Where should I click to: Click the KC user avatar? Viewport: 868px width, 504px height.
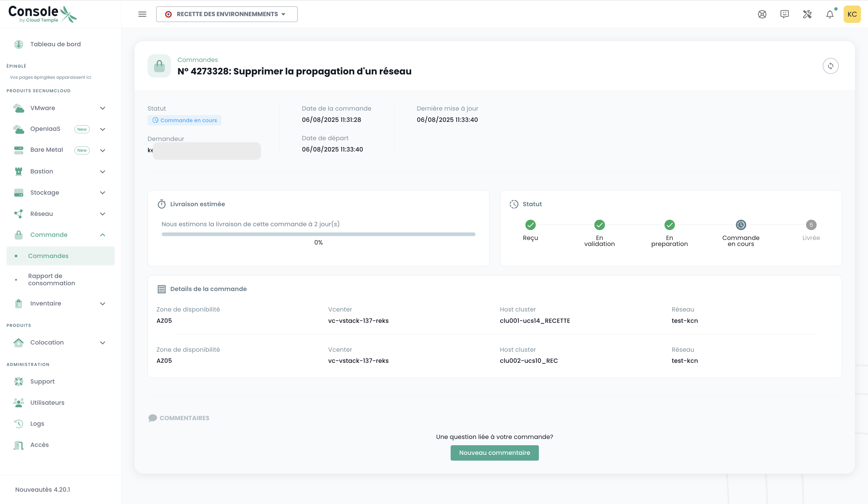852,14
